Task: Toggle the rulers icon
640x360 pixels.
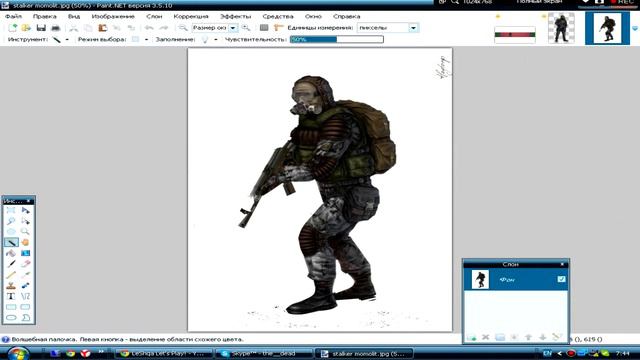Action: coord(278,28)
